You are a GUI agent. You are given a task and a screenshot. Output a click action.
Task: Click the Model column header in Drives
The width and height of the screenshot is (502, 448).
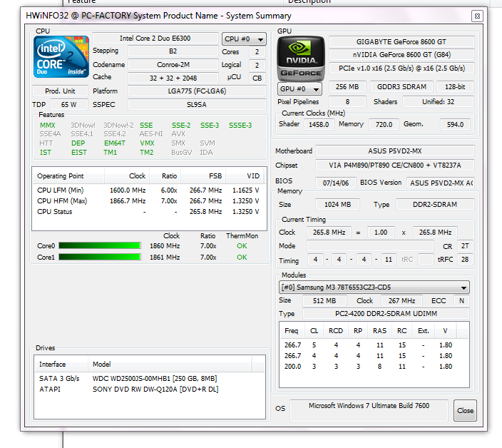tap(170, 365)
